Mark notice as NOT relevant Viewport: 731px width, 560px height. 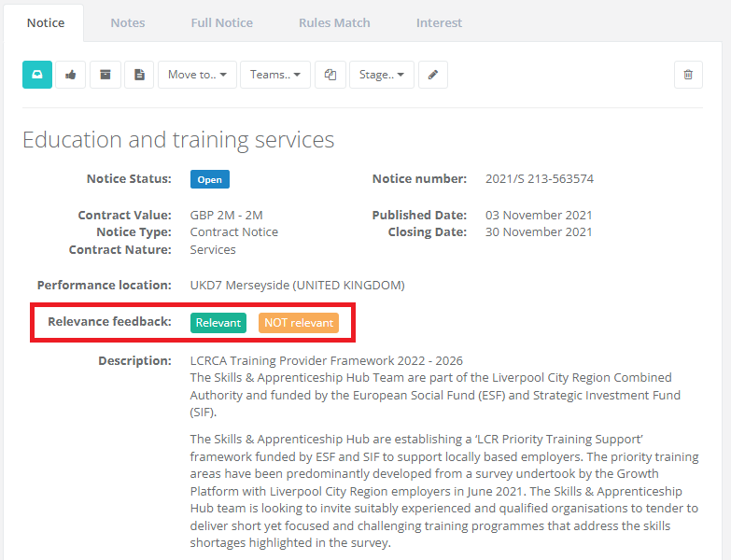[x=299, y=323]
